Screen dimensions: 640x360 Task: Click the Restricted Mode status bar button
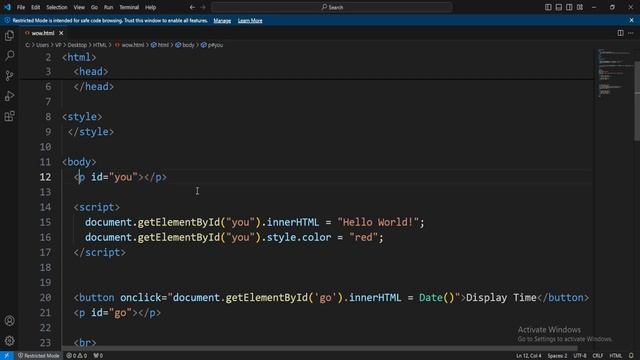[x=38, y=356]
